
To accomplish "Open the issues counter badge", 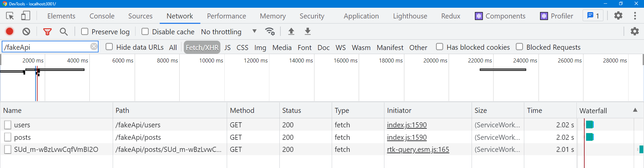I will (x=593, y=16).
